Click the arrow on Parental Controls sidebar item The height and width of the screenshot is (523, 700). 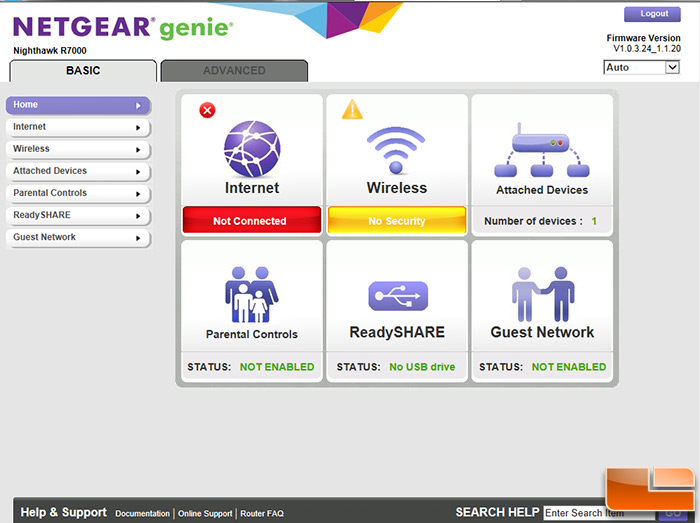click(x=138, y=194)
